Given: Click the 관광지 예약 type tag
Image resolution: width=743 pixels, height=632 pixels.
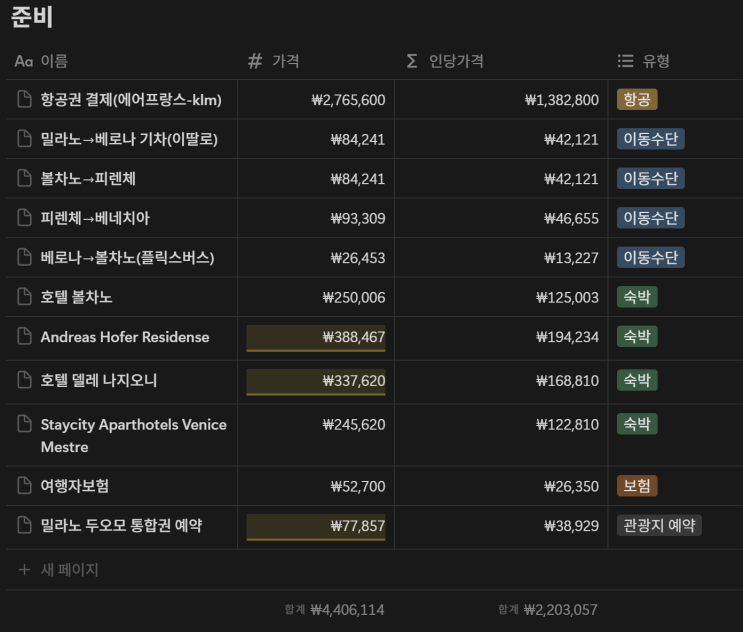Looking at the screenshot, I should click(x=659, y=525).
